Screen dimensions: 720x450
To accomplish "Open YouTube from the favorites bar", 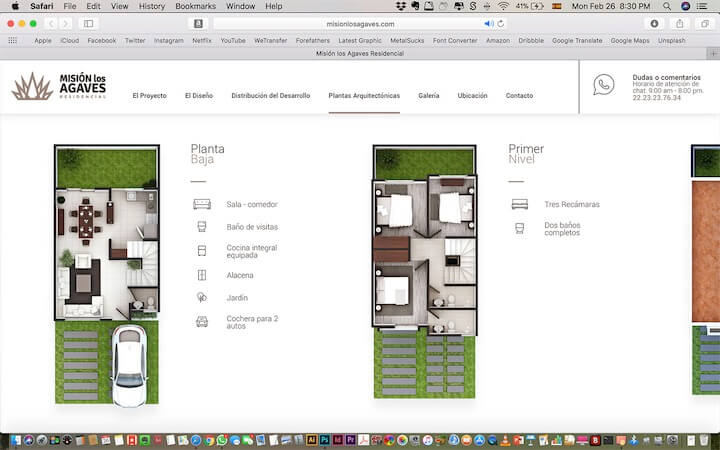I will point(232,40).
